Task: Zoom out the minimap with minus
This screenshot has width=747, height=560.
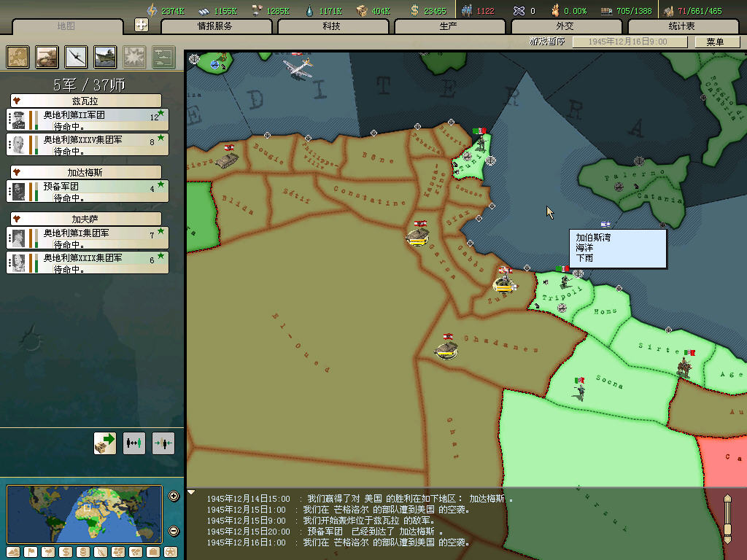Action: [x=174, y=530]
